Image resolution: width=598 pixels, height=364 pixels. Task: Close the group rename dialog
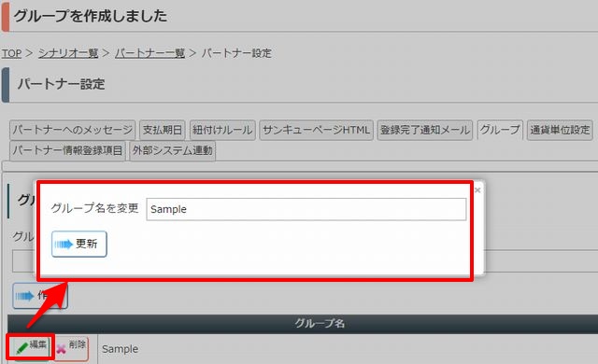(477, 189)
